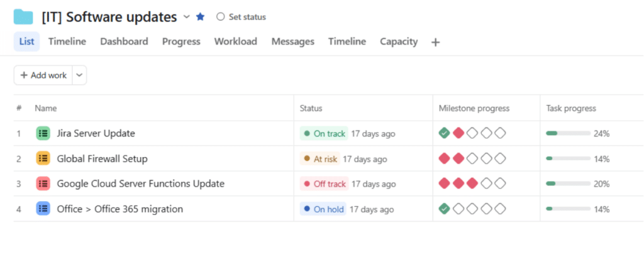Screen dimensions: 644x262
Task: Click the first empty milestone diamond for Office 365
Action: 458,209
